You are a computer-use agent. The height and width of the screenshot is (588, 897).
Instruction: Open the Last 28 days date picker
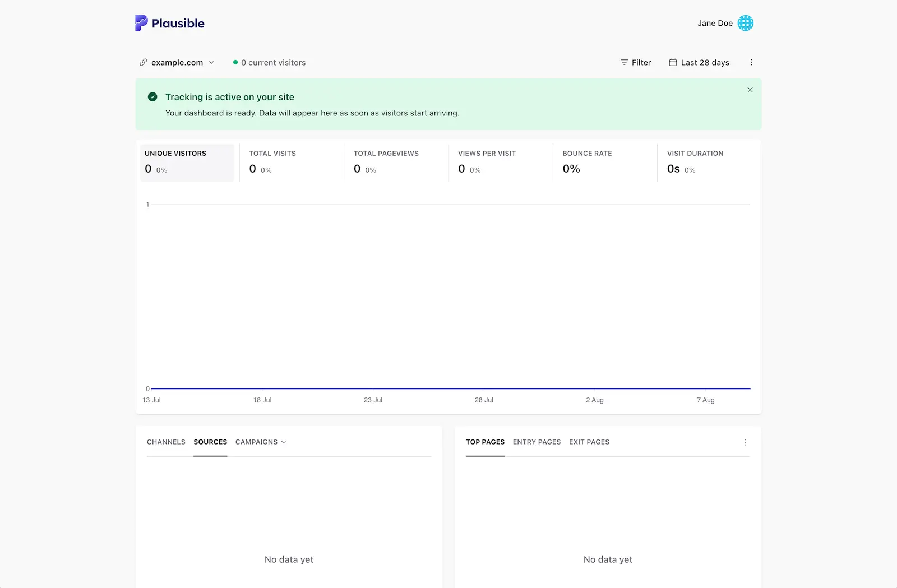[699, 62]
